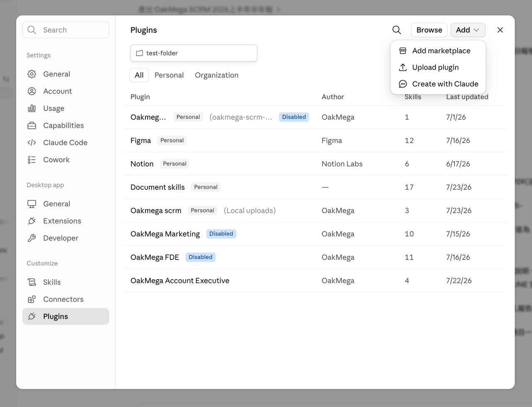This screenshot has height=407, width=532.
Task: Open the Notion plugin row
Action: pos(315,164)
